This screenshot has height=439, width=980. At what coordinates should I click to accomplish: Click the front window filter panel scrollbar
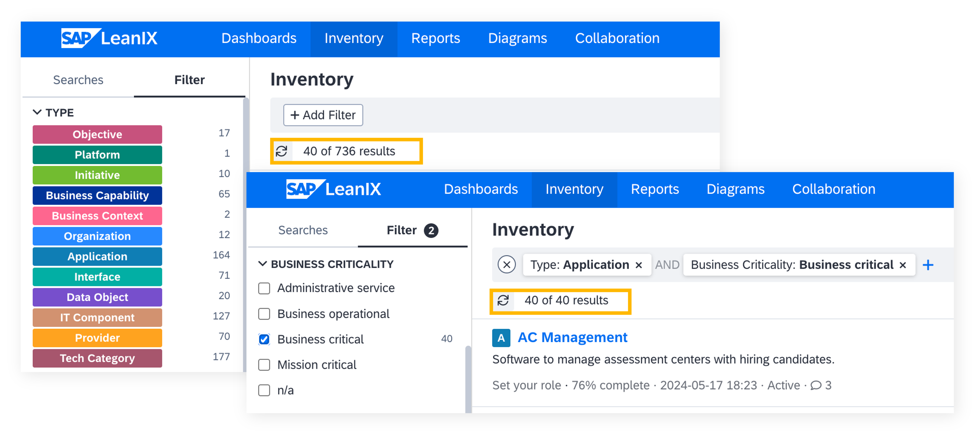point(468,380)
